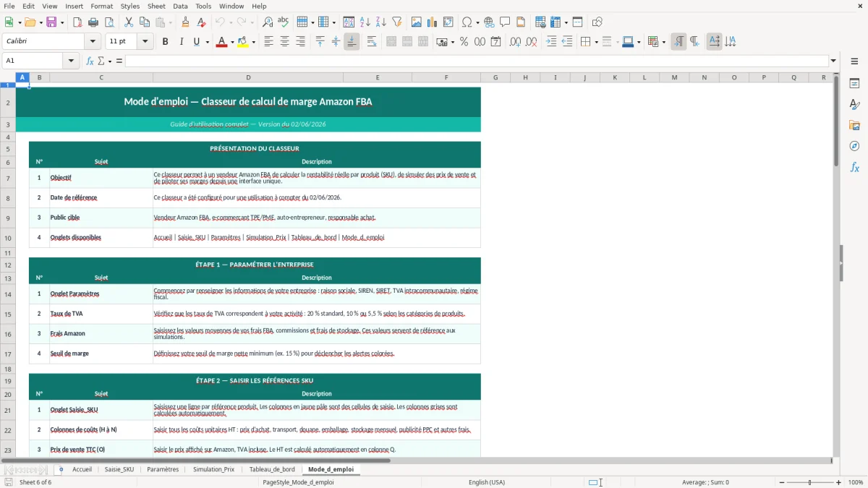Toggle the AutoFilter funnel
This screenshot has height=488, width=868.
(397, 22)
